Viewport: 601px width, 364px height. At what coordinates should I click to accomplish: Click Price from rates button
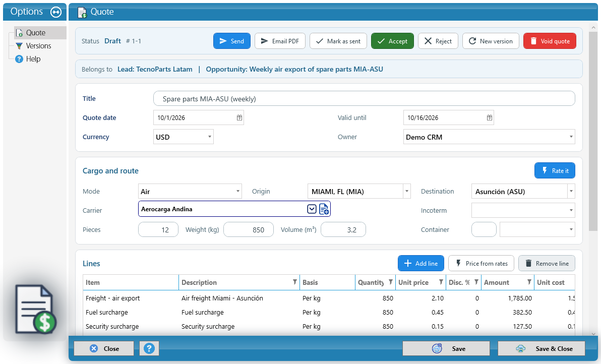pos(482,263)
